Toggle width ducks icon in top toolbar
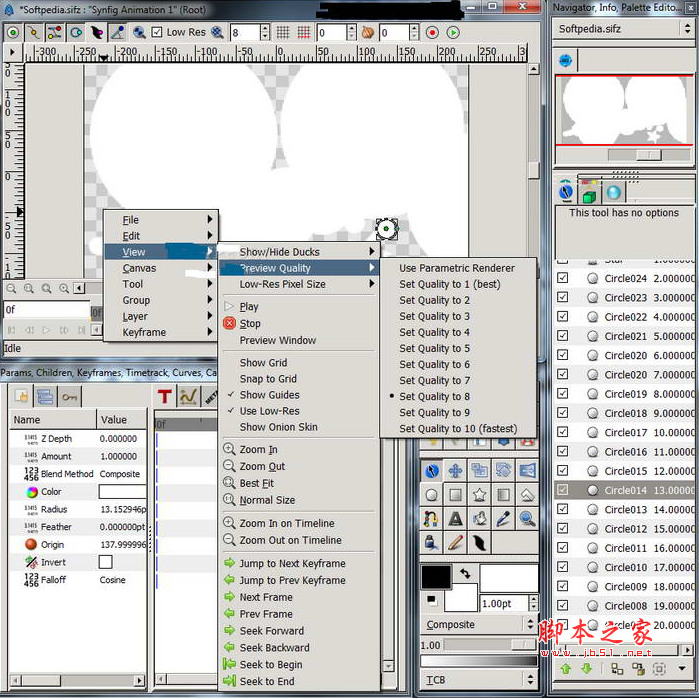This screenshot has width=699, height=699. (97, 33)
